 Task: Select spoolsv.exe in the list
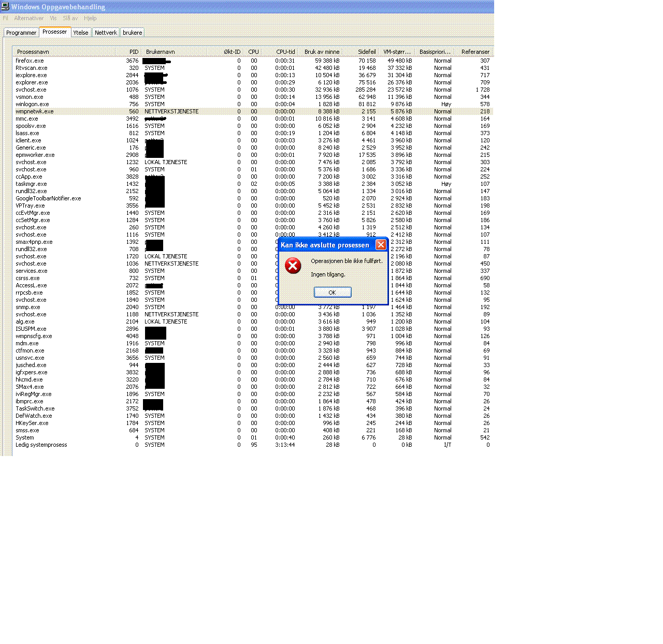coord(253,126)
